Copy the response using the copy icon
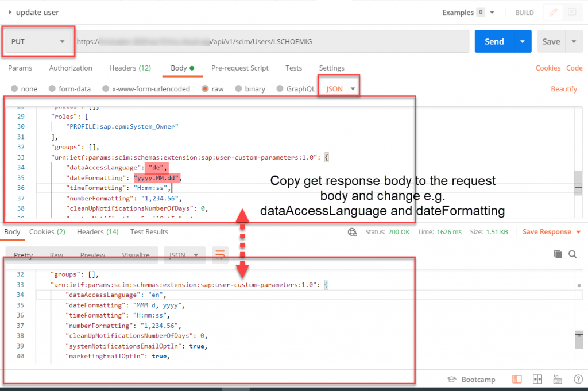The height and width of the screenshot is (391, 588). click(x=558, y=254)
